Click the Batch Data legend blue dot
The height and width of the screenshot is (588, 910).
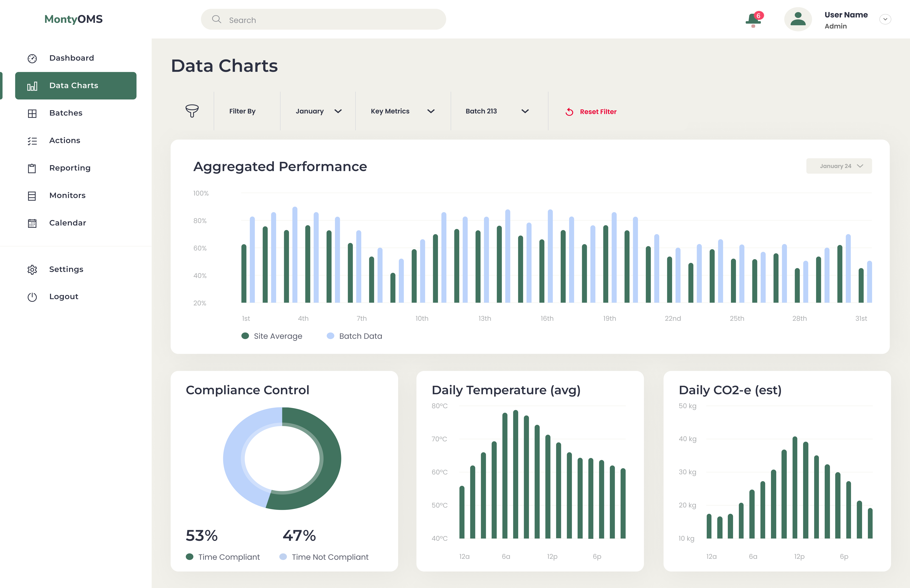[330, 336]
